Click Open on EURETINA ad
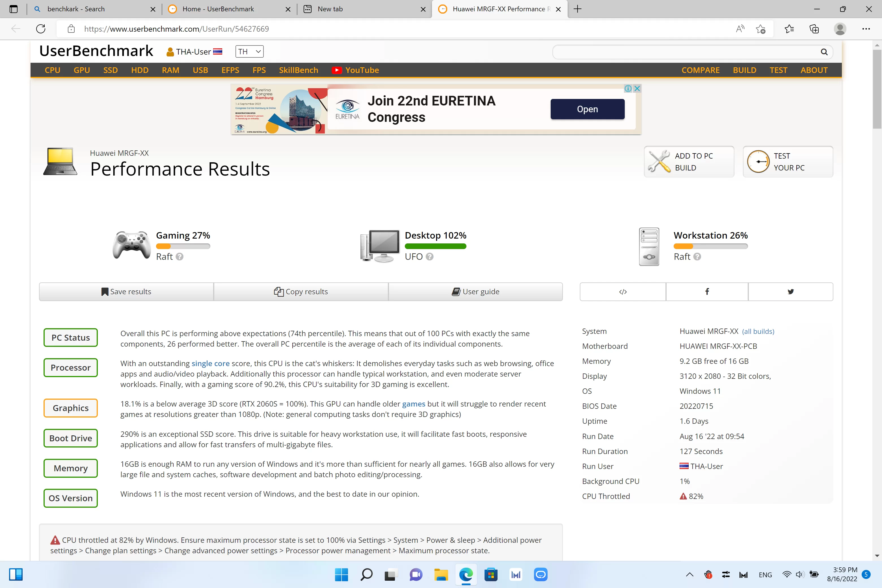 point(587,109)
